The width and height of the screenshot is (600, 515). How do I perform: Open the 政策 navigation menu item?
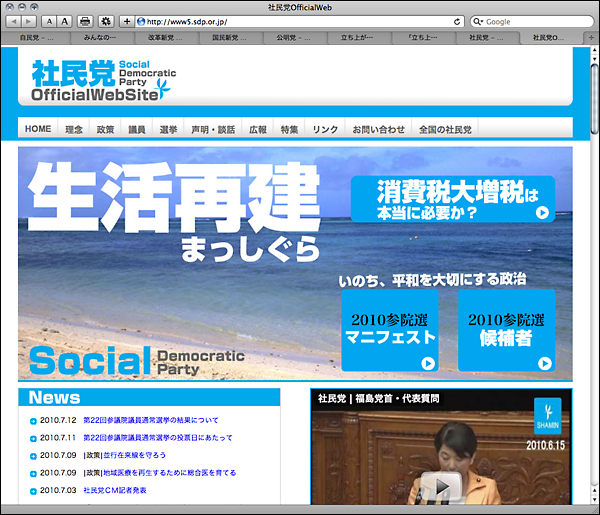(105, 129)
